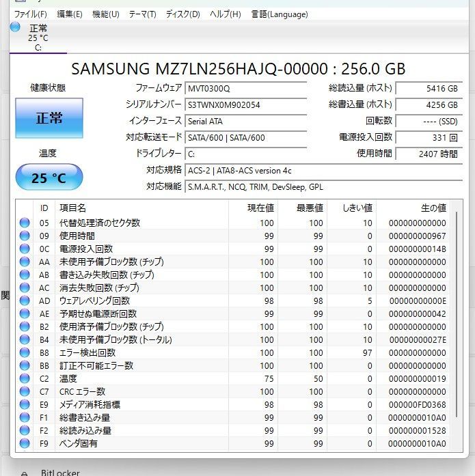Select the 代替処理済のセクタ数 attribute name
The image size is (475, 476).
pos(100,223)
